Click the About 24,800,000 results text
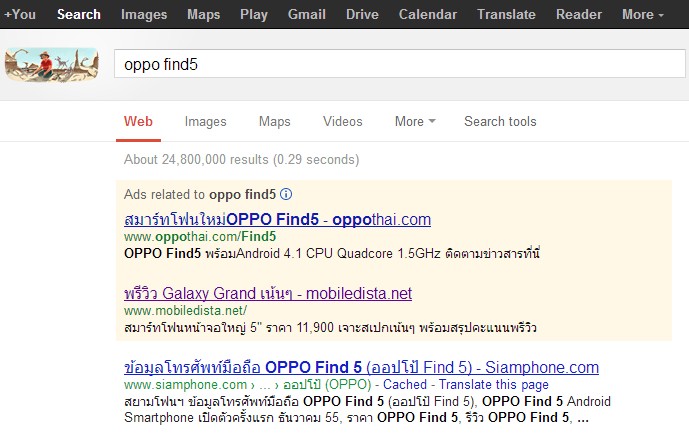The width and height of the screenshot is (689, 447). (x=241, y=160)
